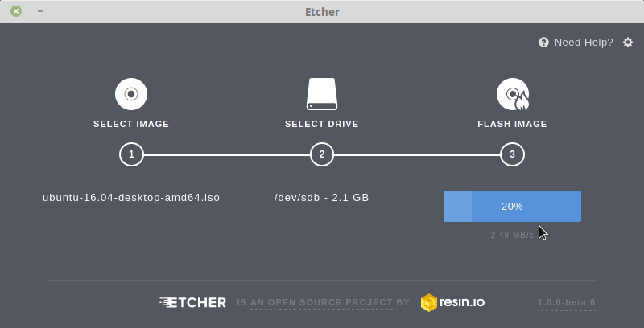Image resolution: width=644 pixels, height=328 pixels.
Task: Click the 1.0.0-beta.6 version label
Action: pyautogui.click(x=567, y=303)
